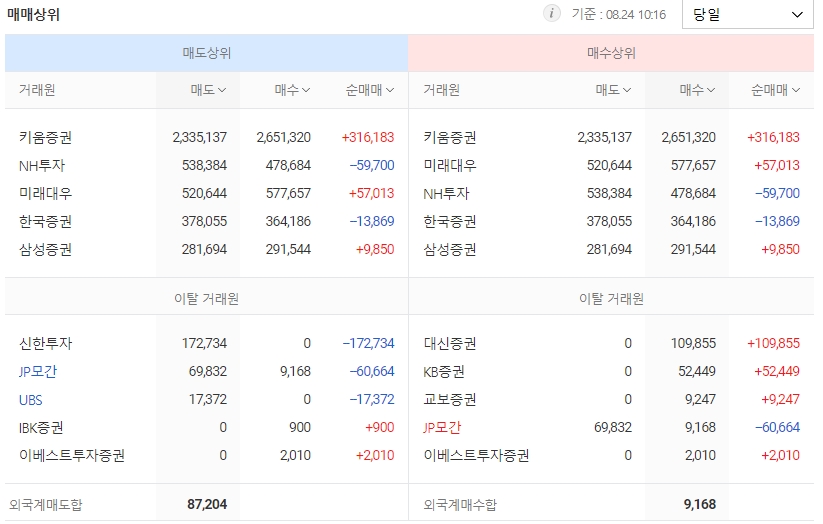The width and height of the screenshot is (823, 524).
Task: Click 외국계매도합 total 87,204
Action: click(x=207, y=505)
